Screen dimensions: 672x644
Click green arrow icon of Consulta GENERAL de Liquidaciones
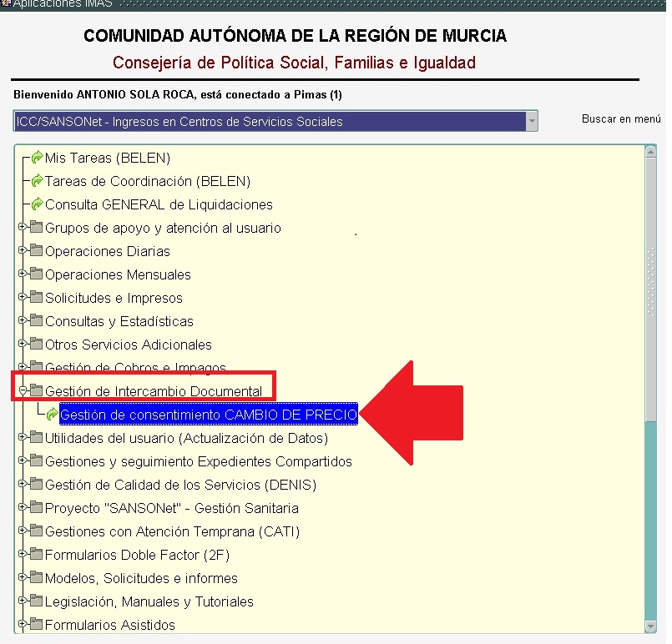(37, 204)
